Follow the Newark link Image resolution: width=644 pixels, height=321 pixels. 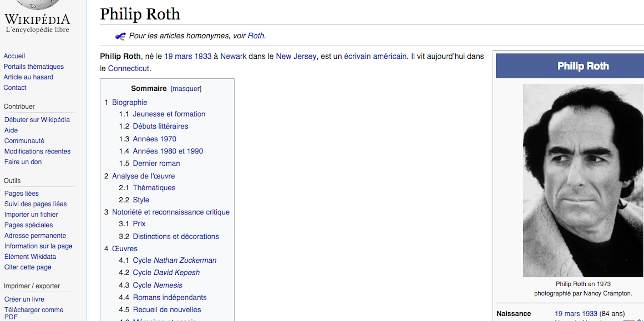(x=233, y=56)
